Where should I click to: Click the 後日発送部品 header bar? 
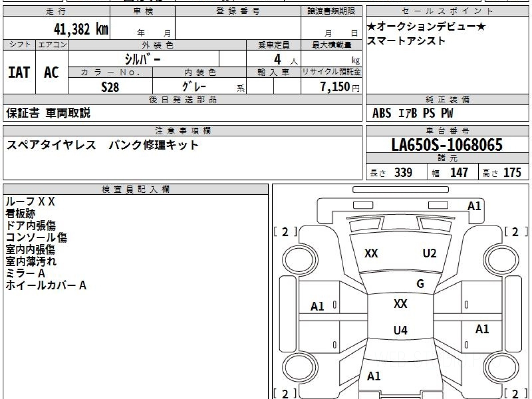[x=183, y=100]
